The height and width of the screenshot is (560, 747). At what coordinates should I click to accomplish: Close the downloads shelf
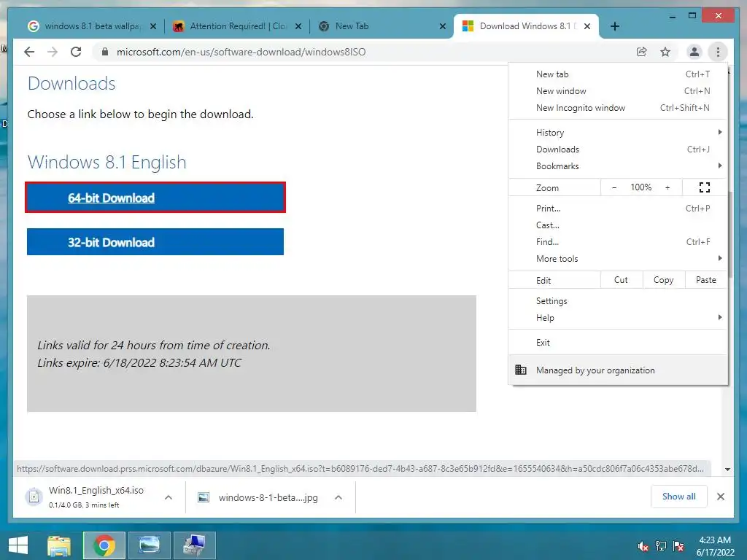pyautogui.click(x=721, y=497)
